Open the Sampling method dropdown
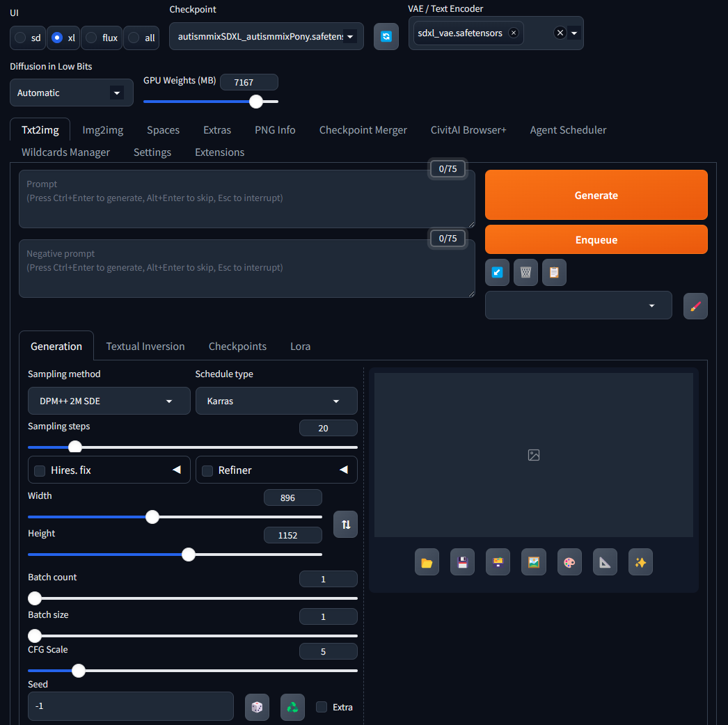Image resolution: width=728 pixels, height=725 pixels. tap(109, 401)
